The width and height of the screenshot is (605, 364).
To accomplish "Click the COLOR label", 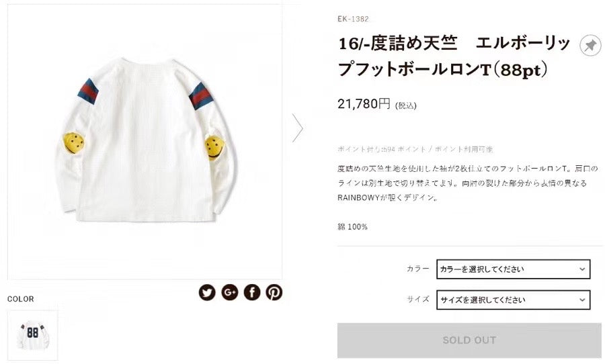I will 20,299.
